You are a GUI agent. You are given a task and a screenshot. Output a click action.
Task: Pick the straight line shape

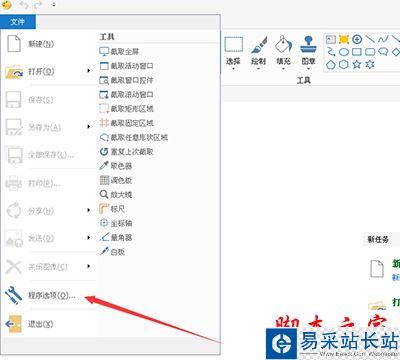point(370,40)
